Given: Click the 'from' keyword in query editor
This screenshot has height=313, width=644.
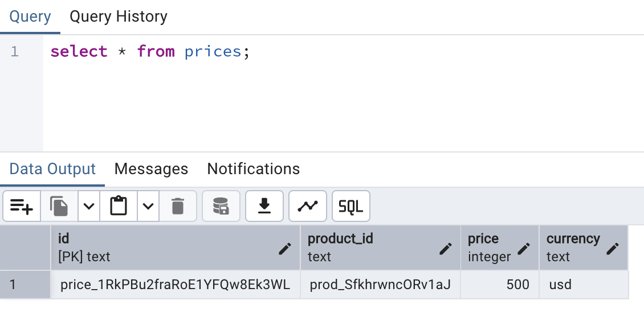Looking at the screenshot, I should tap(156, 52).
